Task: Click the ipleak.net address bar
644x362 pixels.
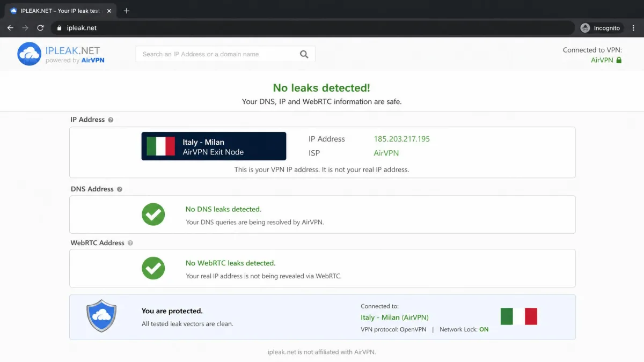Action: [312, 28]
